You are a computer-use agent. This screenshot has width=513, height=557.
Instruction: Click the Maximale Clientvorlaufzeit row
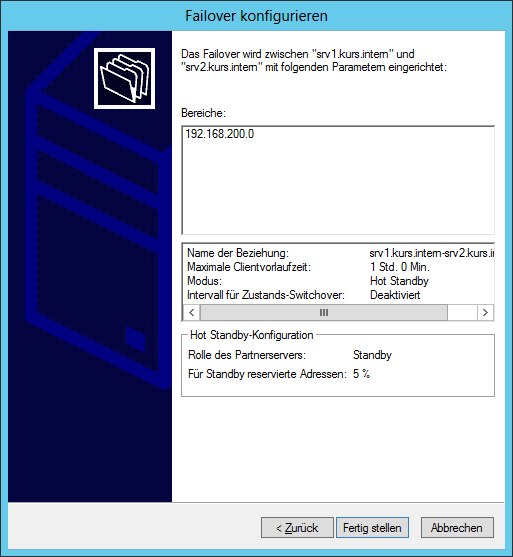click(x=339, y=267)
